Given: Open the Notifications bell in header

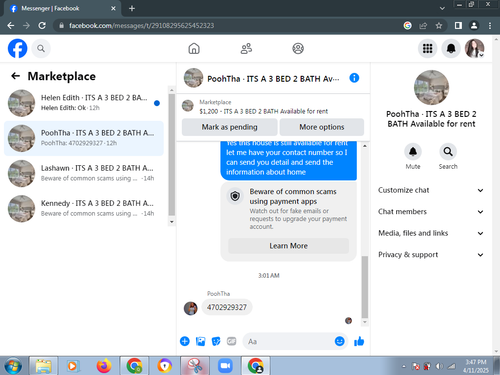Looking at the screenshot, I should (x=451, y=49).
